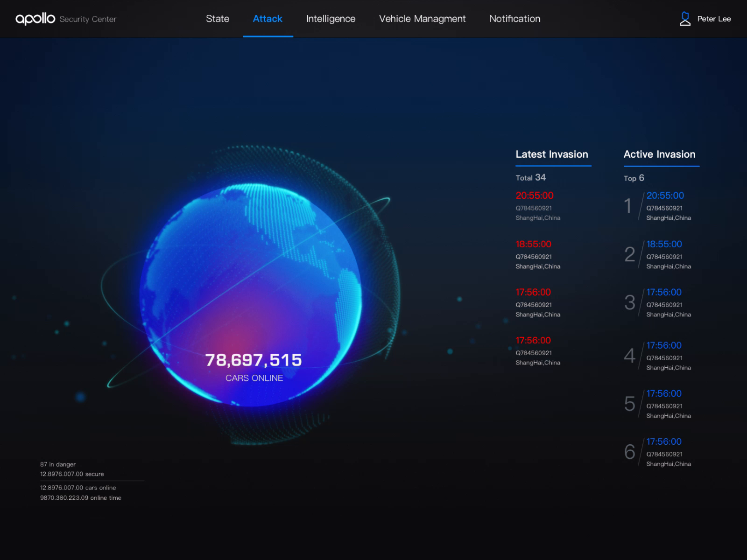
Task: Open the Intelligence tab
Action: pyautogui.click(x=331, y=19)
